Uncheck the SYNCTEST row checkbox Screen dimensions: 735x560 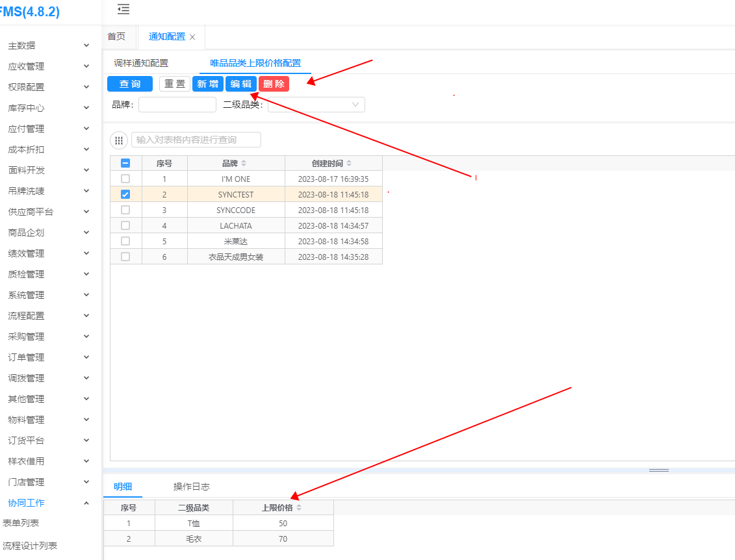[125, 194]
